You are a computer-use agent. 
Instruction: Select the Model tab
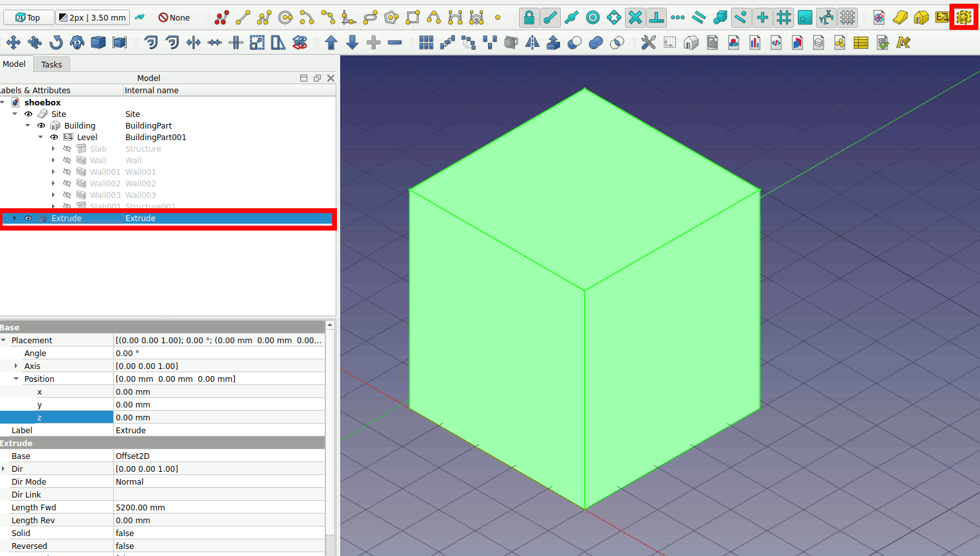[14, 64]
